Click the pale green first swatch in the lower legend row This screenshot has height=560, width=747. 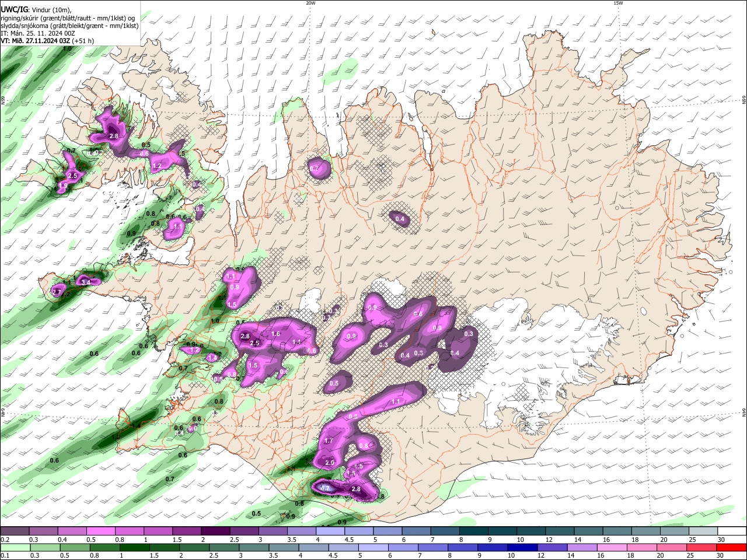pyautogui.click(x=15, y=548)
